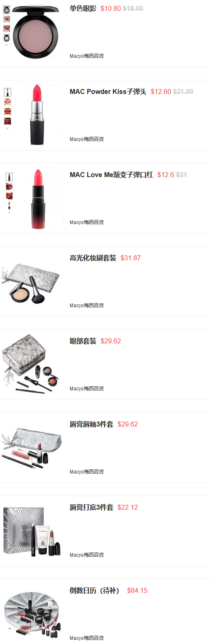Select Powder Kiss smiling lips thumbnail
The image size is (210, 644).
[x=7, y=101]
